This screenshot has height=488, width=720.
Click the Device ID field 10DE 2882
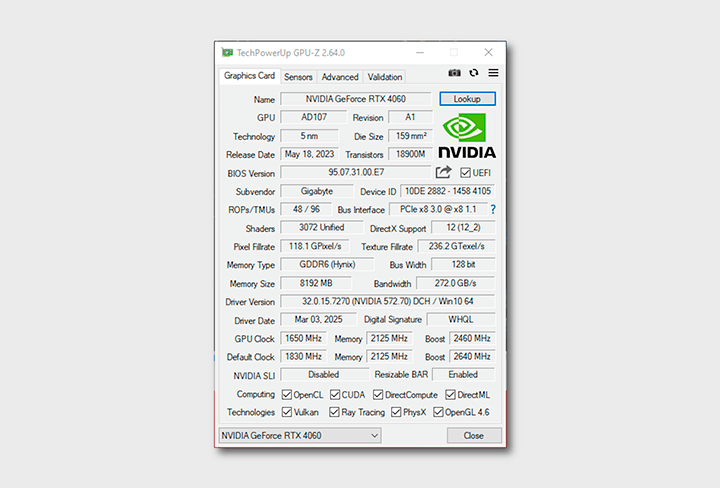click(448, 191)
